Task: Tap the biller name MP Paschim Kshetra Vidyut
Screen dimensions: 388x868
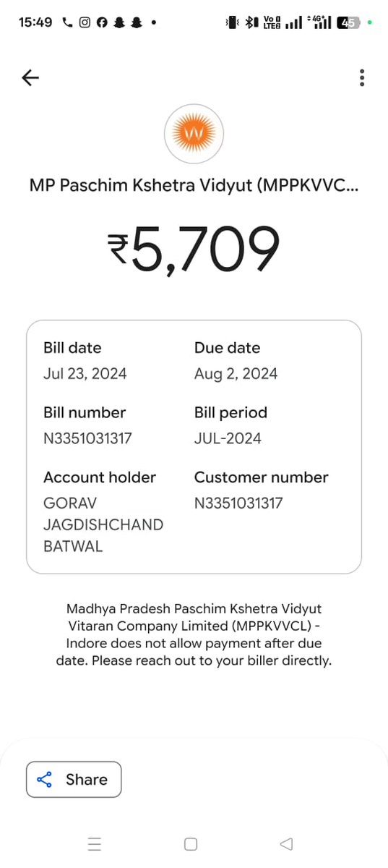Action: [194, 184]
